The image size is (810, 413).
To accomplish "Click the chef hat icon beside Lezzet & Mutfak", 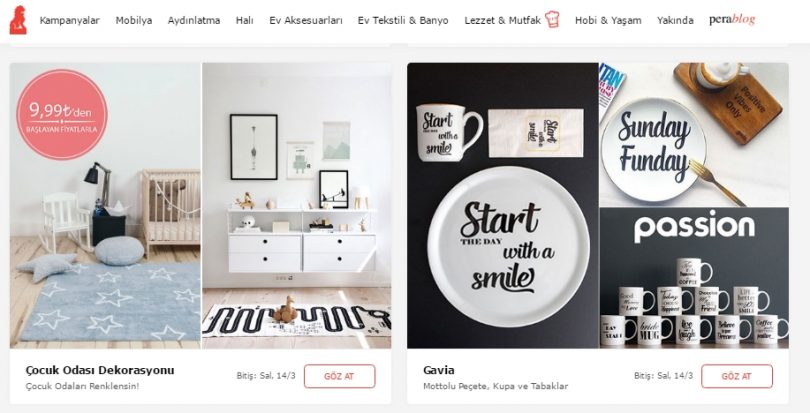I will tap(552, 20).
